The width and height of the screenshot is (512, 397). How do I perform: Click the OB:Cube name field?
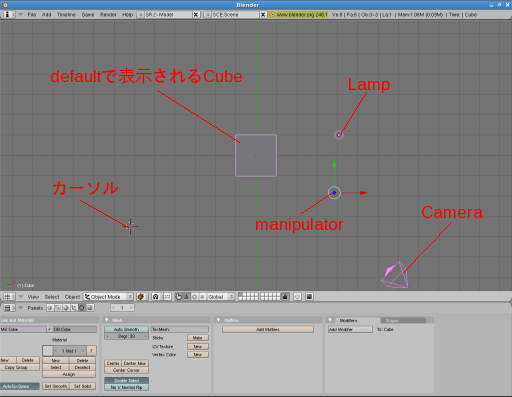click(75, 329)
